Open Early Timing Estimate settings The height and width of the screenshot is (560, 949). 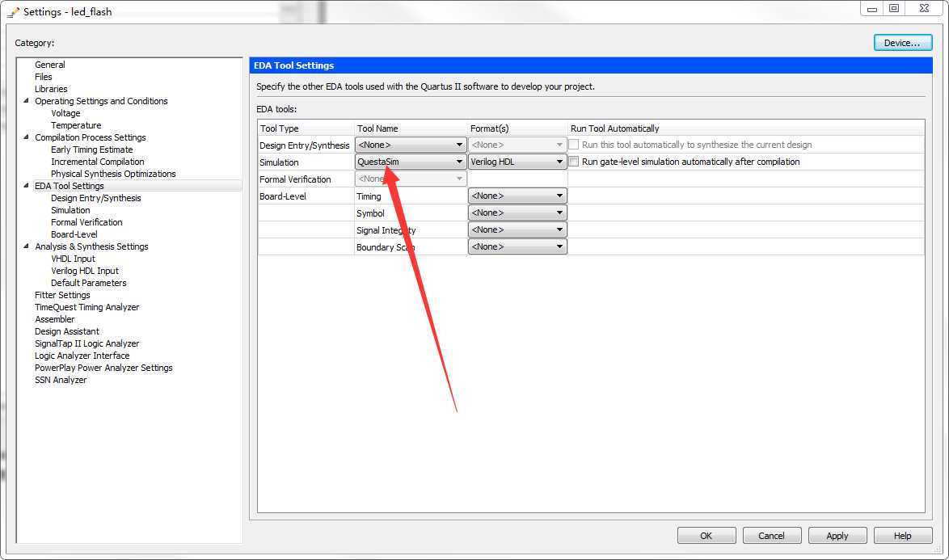pyautogui.click(x=91, y=149)
